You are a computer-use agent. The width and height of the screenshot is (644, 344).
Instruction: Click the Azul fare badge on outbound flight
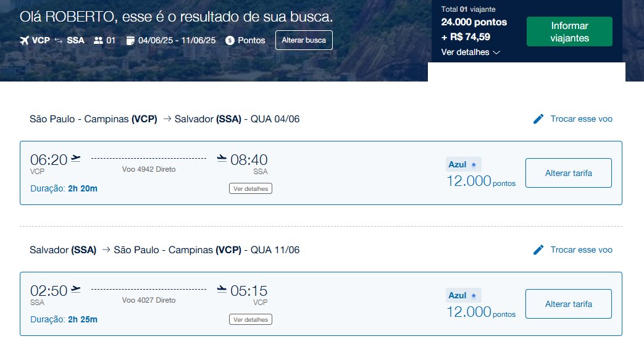click(463, 164)
